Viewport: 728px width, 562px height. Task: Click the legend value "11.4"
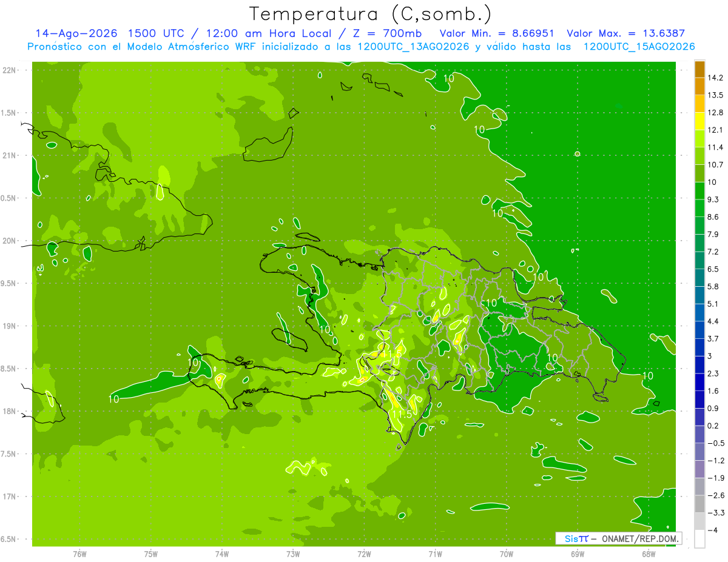click(x=715, y=147)
